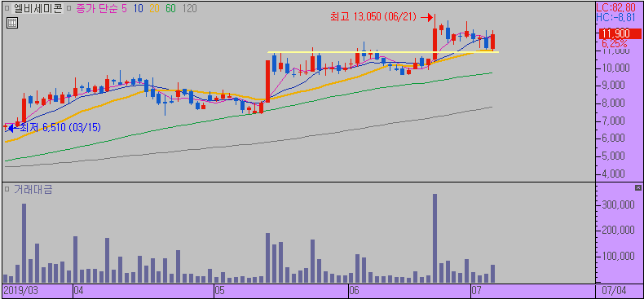Image resolution: width=644 pixels, height=299 pixels.
Task: Click the small square before 엘비세미콘
Action: pyautogui.click(x=7, y=8)
